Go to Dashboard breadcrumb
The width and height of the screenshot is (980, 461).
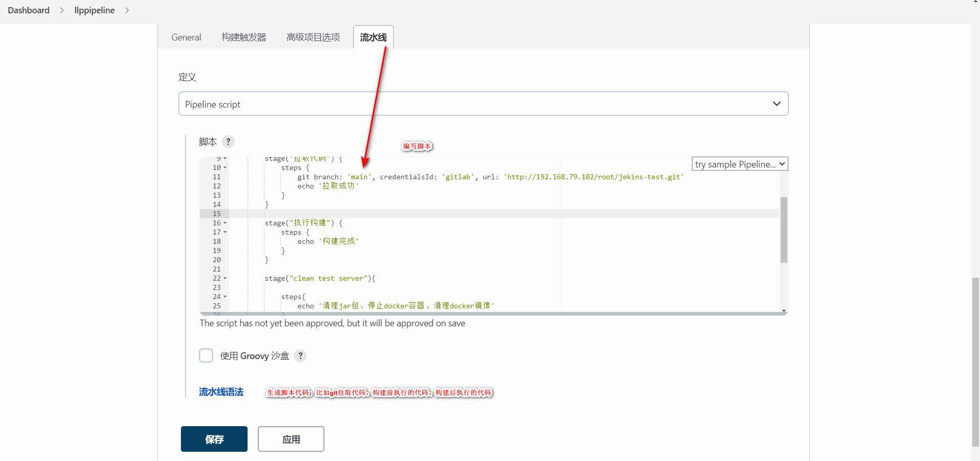click(x=29, y=10)
